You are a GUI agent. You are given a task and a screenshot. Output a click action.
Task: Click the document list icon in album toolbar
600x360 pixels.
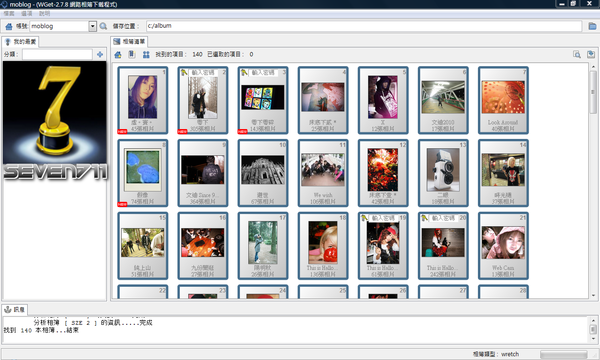132,54
